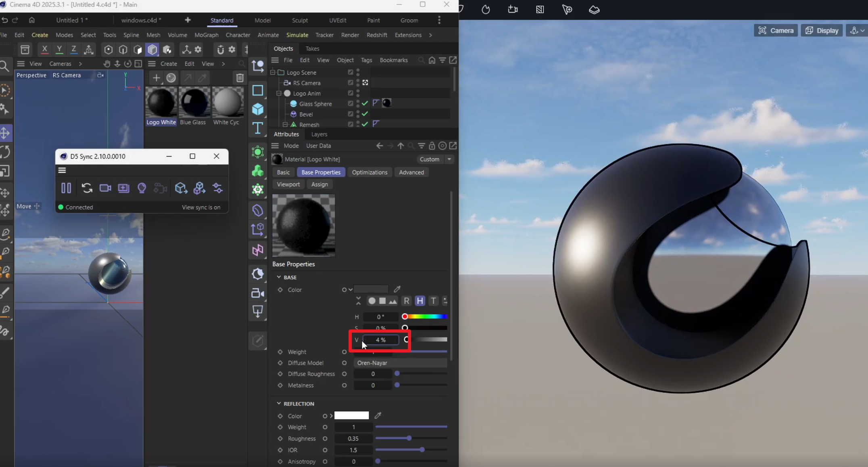This screenshot has width=868, height=467.
Task: Open the Custom preset dropdown
Action: 449,159
